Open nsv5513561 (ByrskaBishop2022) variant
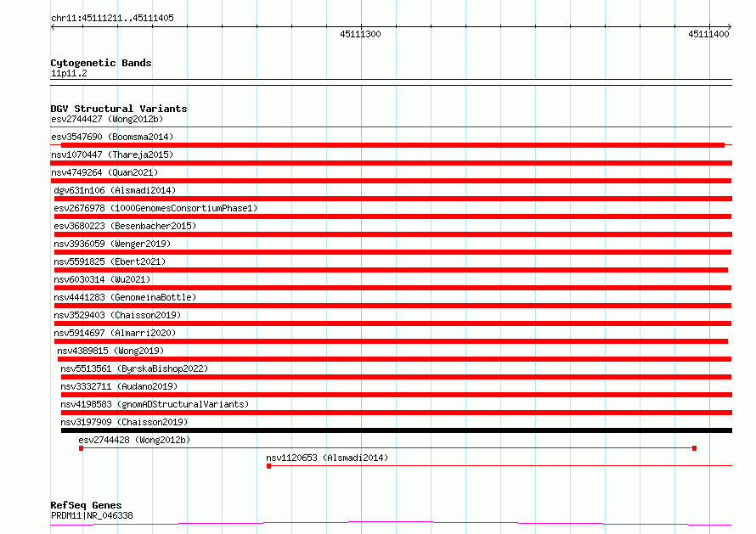 pos(134,368)
